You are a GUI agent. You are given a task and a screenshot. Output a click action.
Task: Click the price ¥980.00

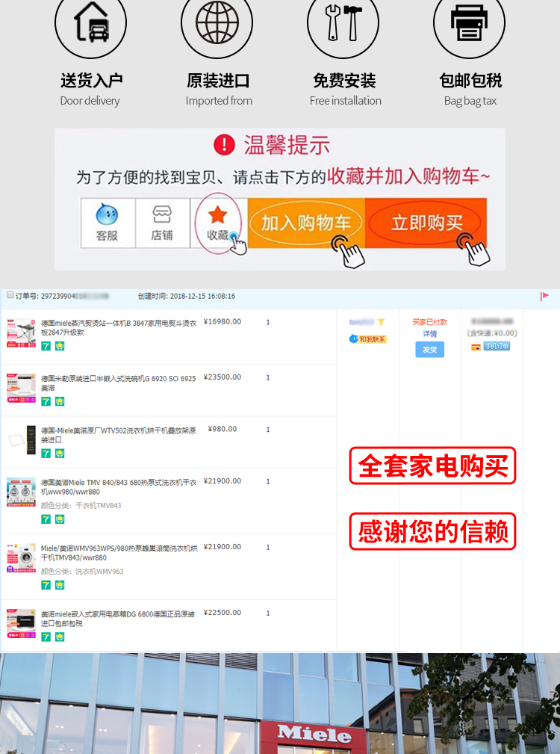(223, 429)
